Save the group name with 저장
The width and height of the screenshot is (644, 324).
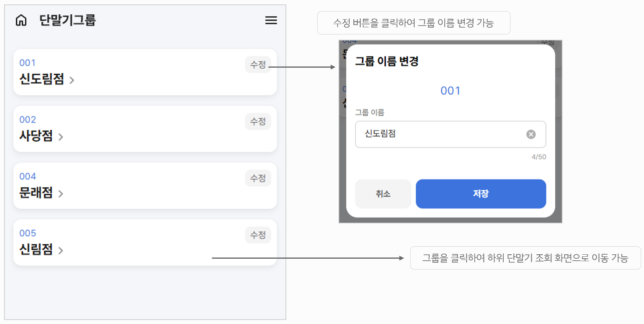point(480,194)
